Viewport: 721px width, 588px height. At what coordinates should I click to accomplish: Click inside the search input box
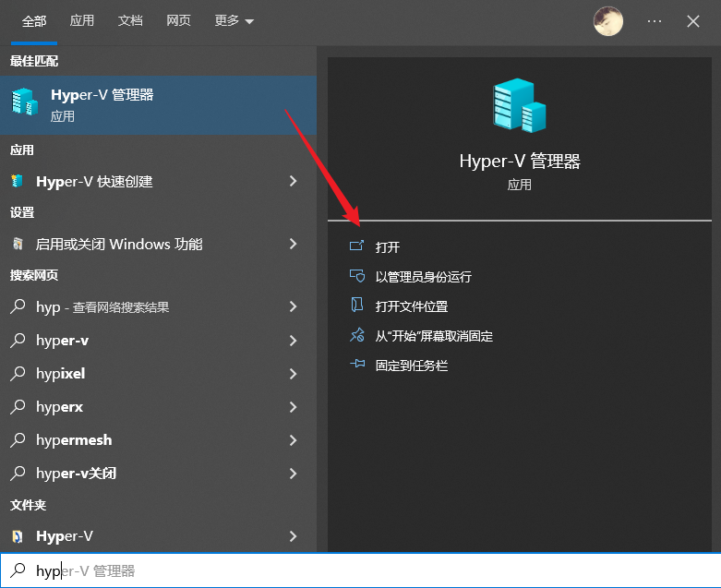360,570
